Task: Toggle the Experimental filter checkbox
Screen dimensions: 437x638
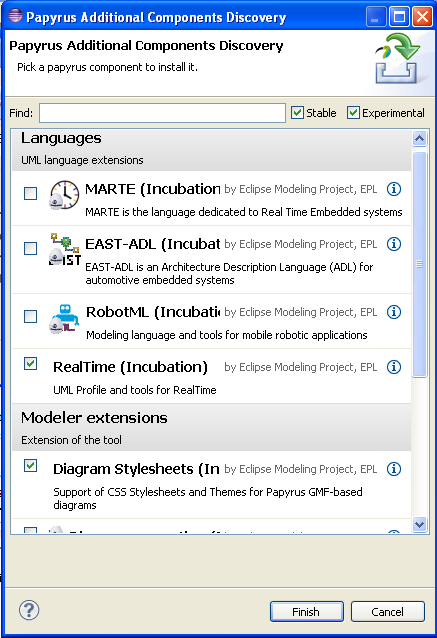Action: click(x=353, y=113)
